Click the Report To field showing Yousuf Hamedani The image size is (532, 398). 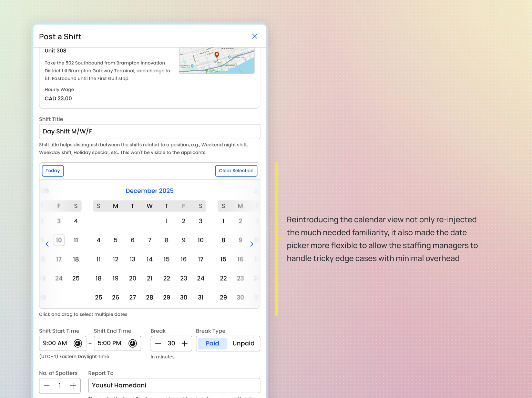pos(174,386)
